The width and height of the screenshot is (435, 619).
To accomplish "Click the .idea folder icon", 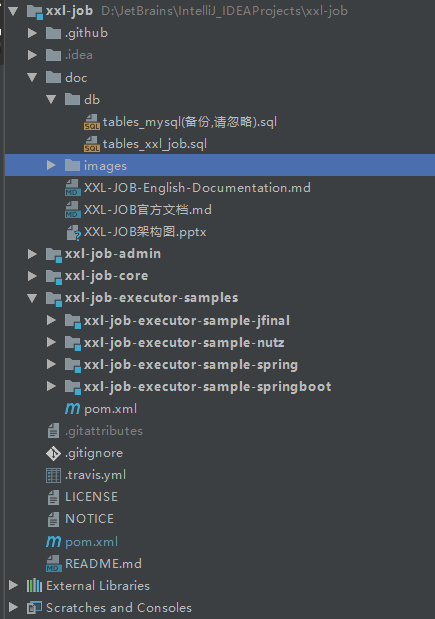I will [53, 55].
